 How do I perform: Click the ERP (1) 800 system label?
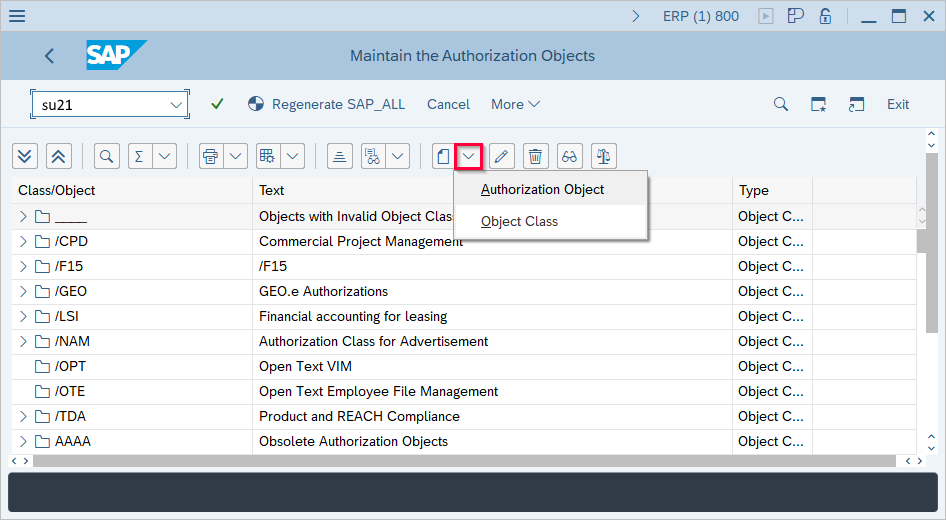tap(700, 16)
